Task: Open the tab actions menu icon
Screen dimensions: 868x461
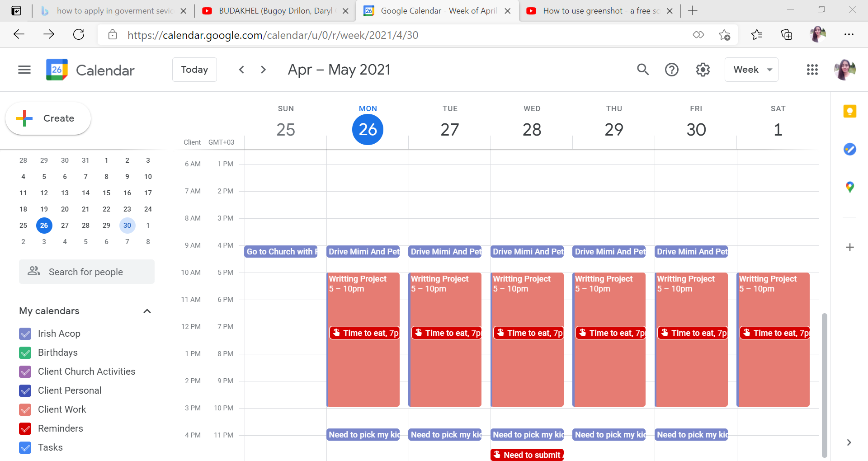Action: (16, 11)
